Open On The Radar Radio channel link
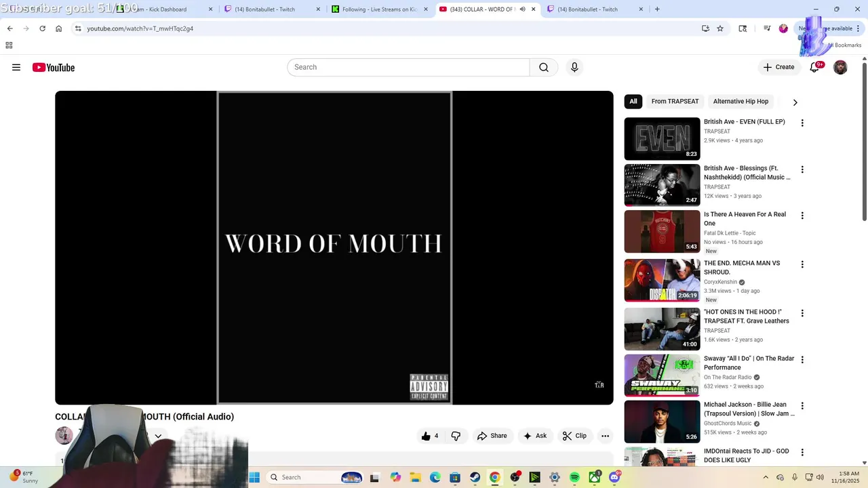Image resolution: width=868 pixels, height=488 pixels. (x=728, y=378)
